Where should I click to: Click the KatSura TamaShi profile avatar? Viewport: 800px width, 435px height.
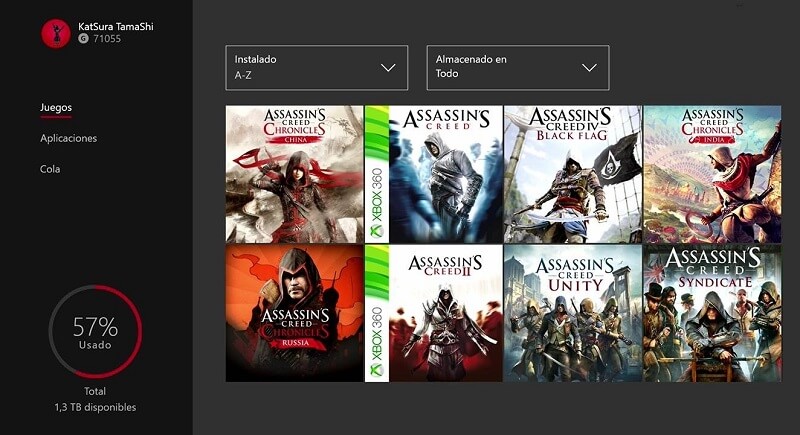(x=56, y=33)
